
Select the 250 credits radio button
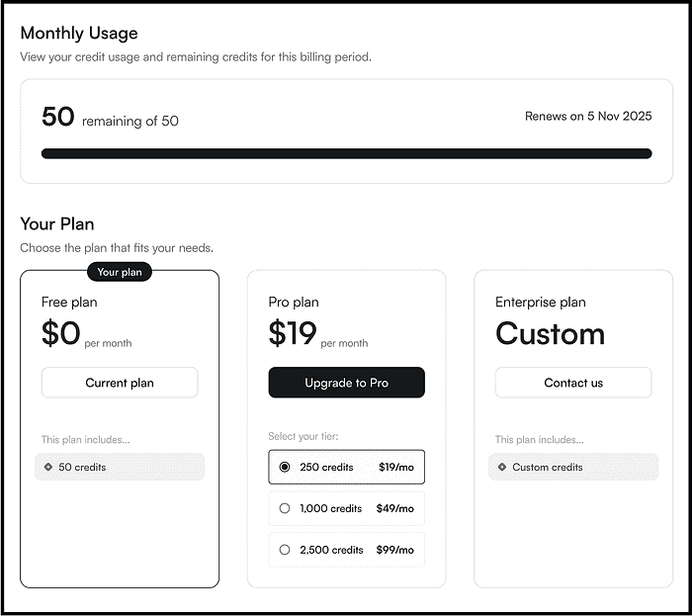[x=285, y=467]
